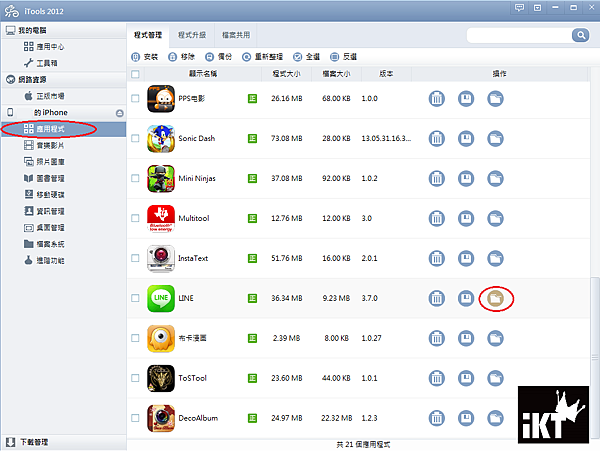600x457 pixels.
Task: Click the green 正 badge beside InstaText
Action: click(x=252, y=258)
